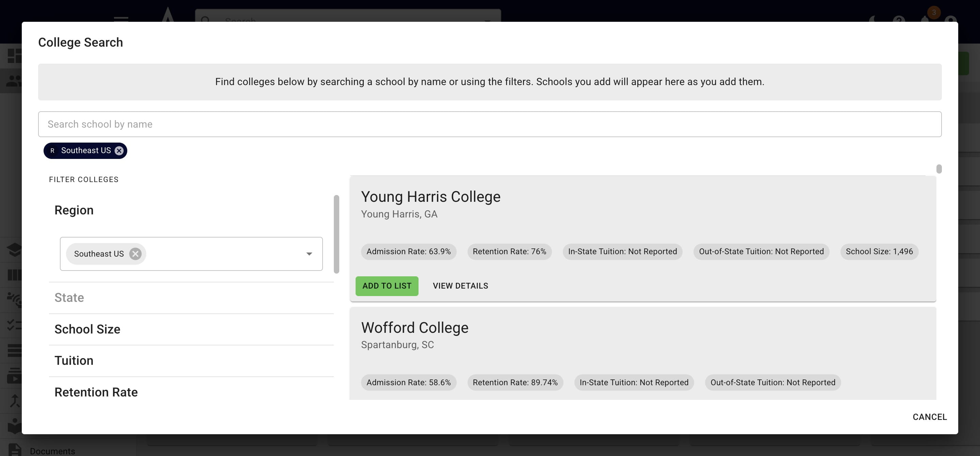Open the dashboard icon in the sidebar
This screenshot has width=980, height=456.
[x=14, y=55]
